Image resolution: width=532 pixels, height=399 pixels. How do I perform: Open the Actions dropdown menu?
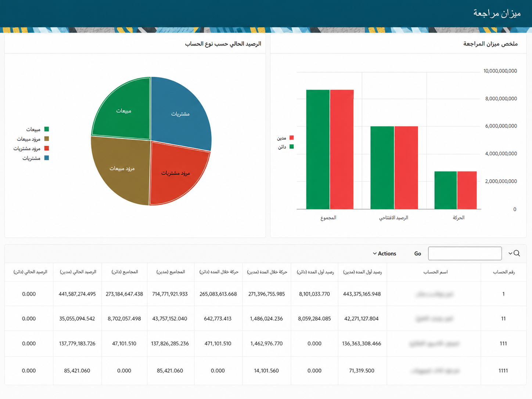pos(384,254)
